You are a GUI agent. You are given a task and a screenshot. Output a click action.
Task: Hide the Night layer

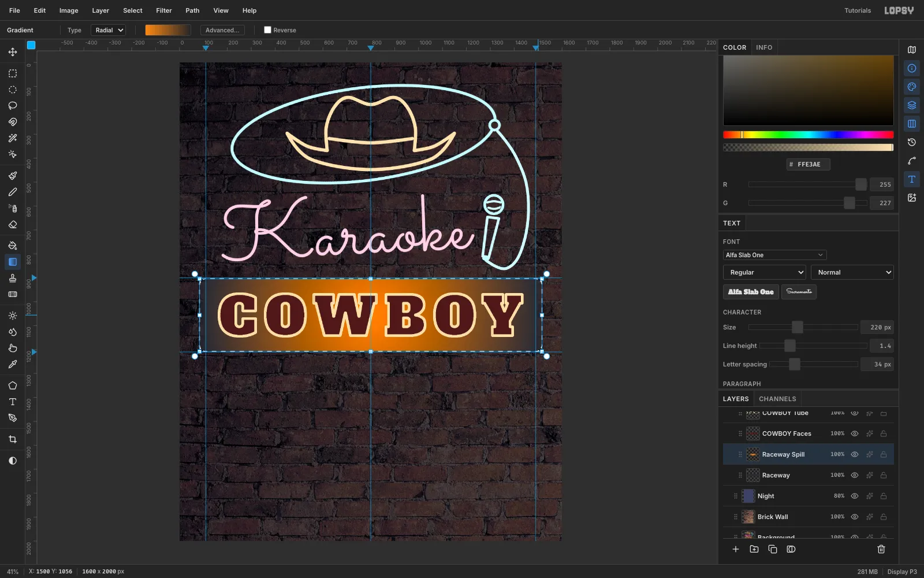pos(855,496)
